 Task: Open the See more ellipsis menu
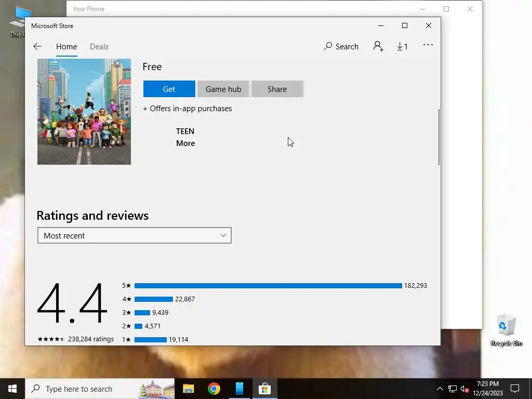coord(428,45)
